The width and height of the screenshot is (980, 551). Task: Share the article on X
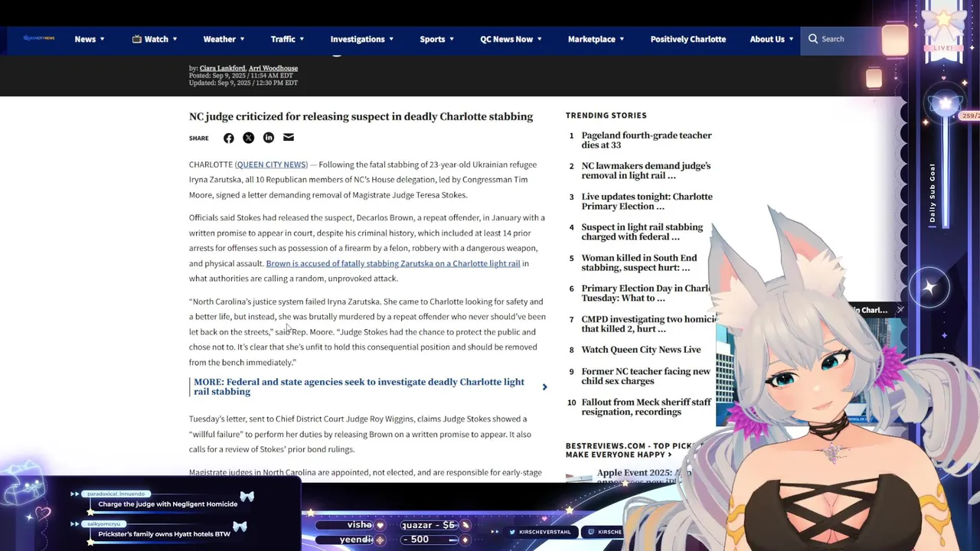click(248, 138)
